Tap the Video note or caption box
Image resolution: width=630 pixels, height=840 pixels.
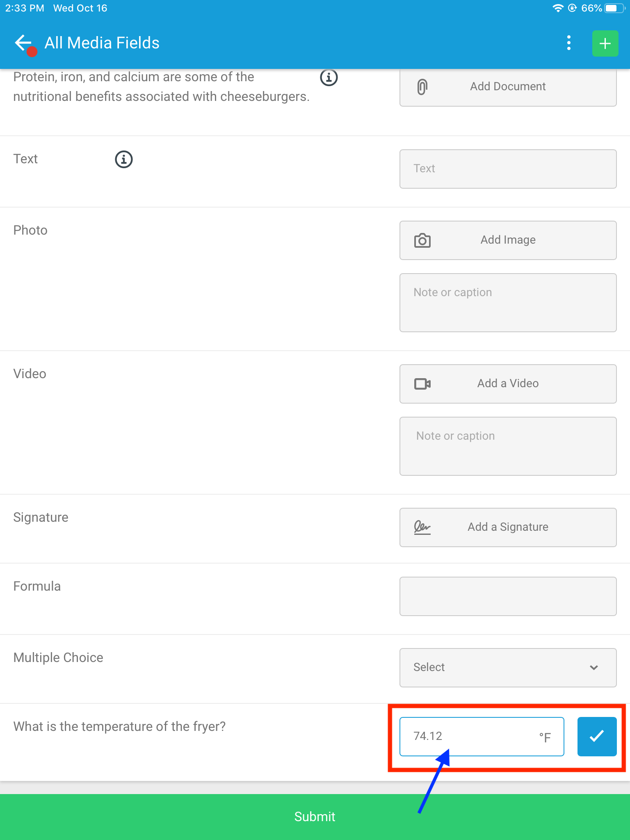click(508, 446)
